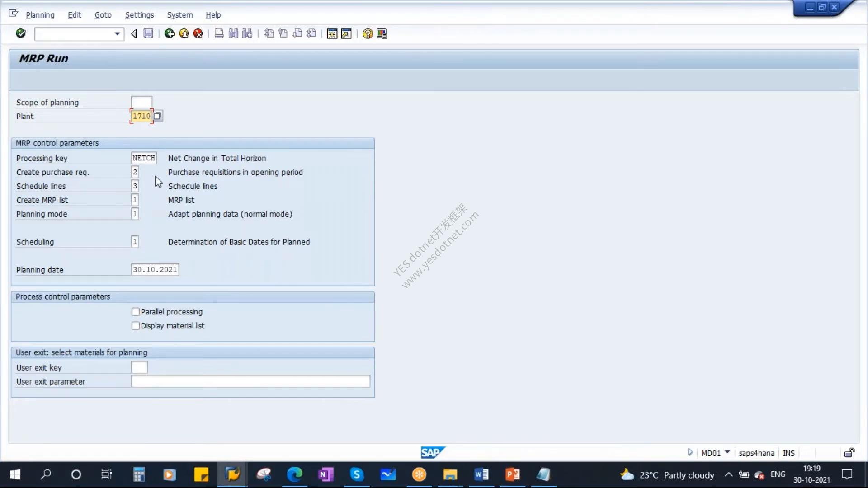Click the Scheduling value field

[x=135, y=242]
